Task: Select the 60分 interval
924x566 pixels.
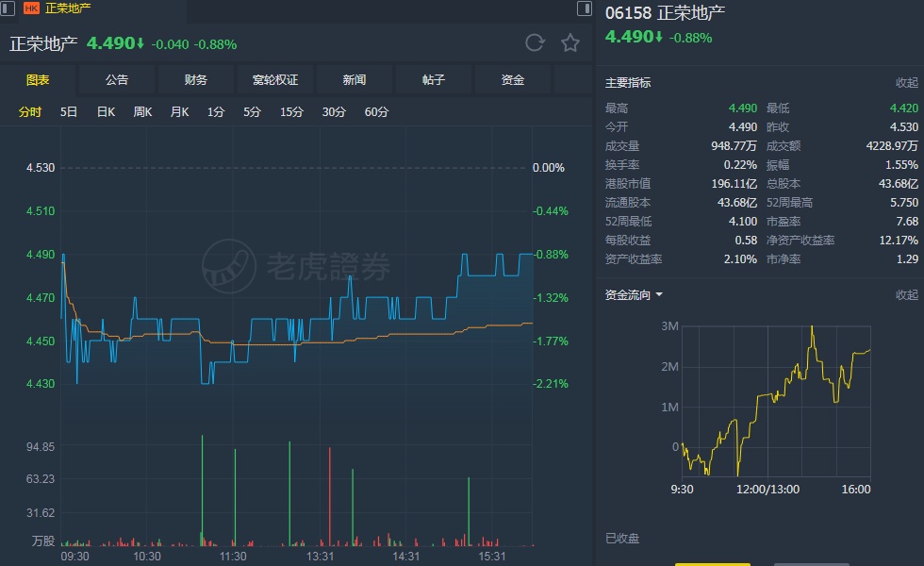Action: pos(376,111)
